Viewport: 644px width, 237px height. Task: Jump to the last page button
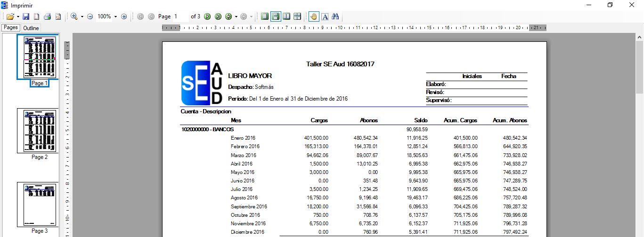point(218,16)
